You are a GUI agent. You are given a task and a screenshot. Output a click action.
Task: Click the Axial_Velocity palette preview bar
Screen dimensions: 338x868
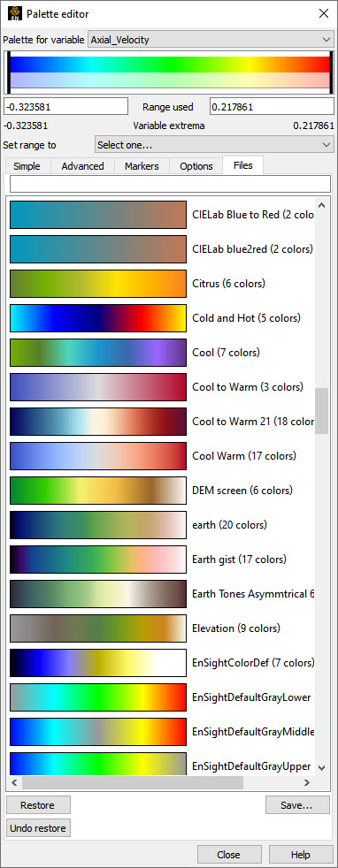click(170, 72)
